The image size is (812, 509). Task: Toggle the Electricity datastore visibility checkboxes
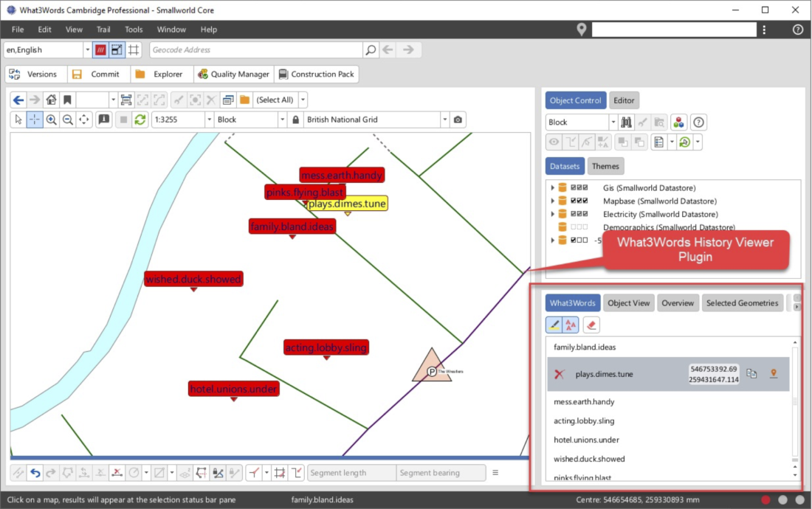579,214
